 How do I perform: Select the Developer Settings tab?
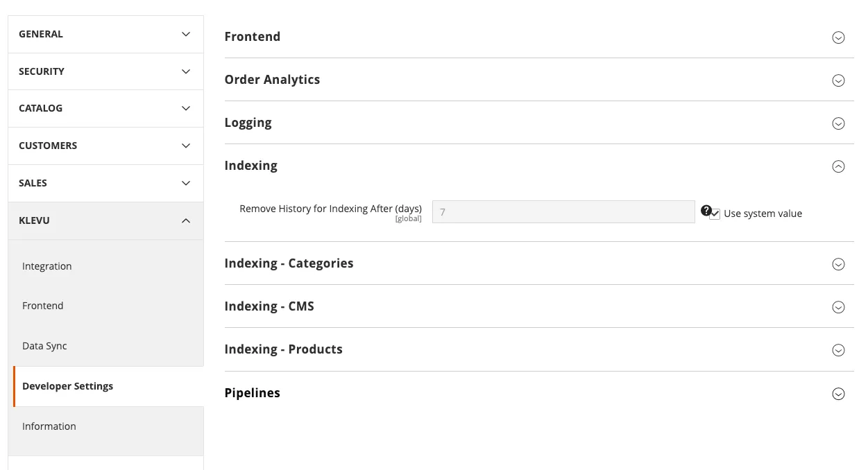click(x=108, y=386)
